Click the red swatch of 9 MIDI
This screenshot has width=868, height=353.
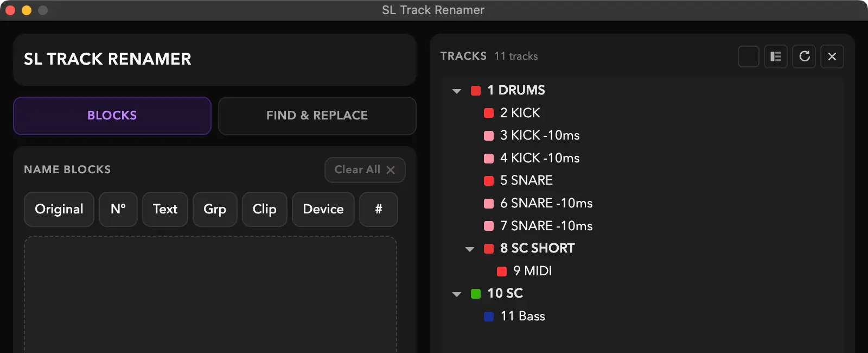tap(502, 272)
